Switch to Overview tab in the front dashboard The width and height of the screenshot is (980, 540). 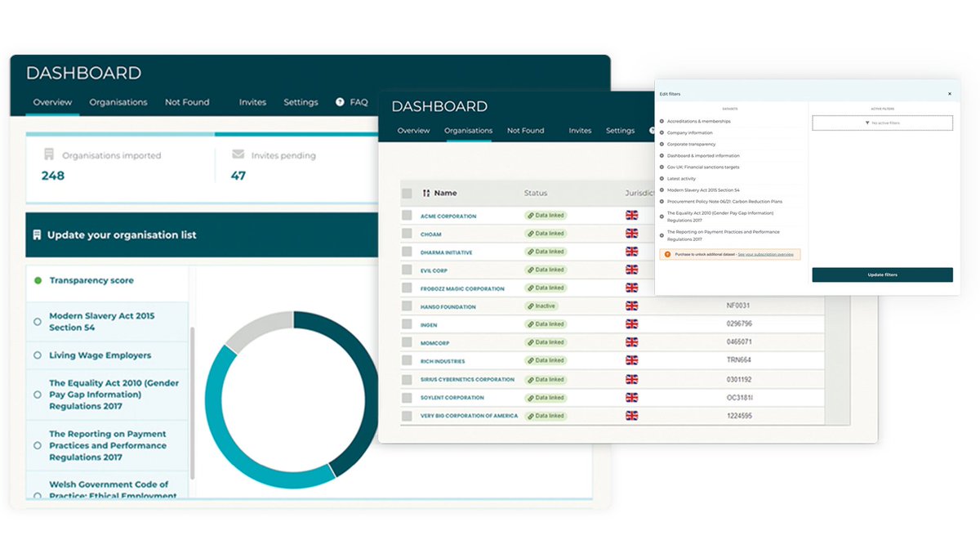pos(414,131)
